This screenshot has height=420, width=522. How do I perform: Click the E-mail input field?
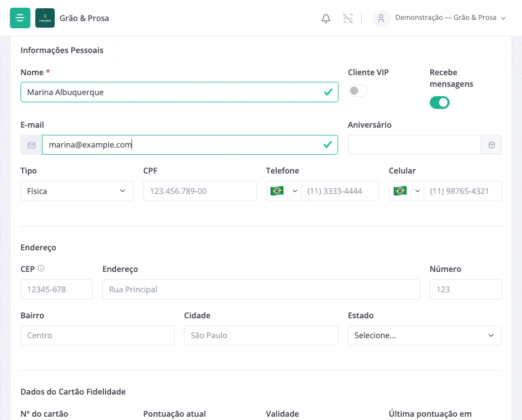coord(190,145)
